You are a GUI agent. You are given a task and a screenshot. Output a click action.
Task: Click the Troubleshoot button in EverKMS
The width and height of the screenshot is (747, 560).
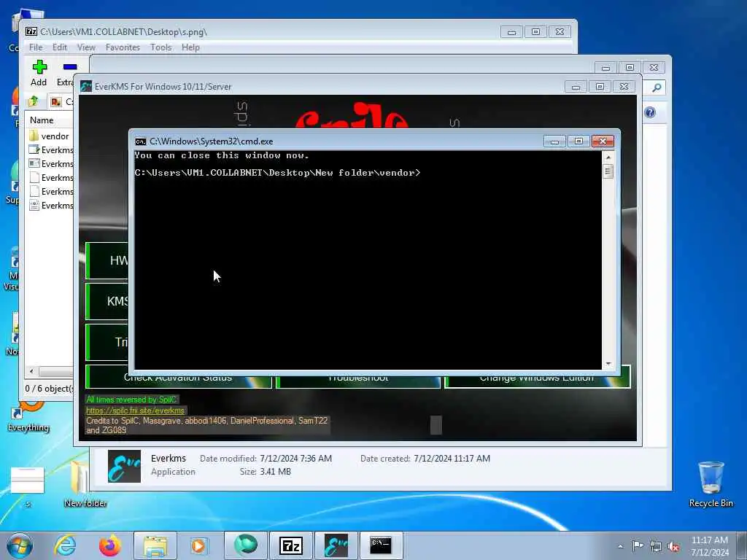tap(358, 378)
